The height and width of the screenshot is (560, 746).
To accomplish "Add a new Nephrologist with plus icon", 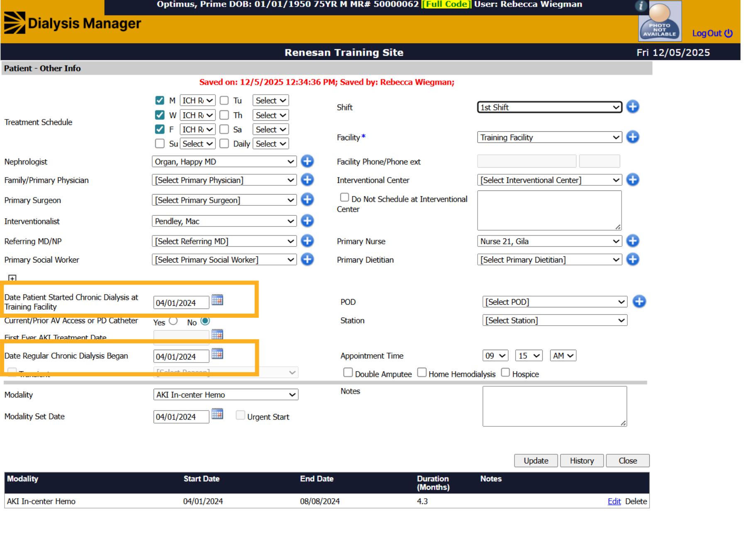I will pos(307,161).
